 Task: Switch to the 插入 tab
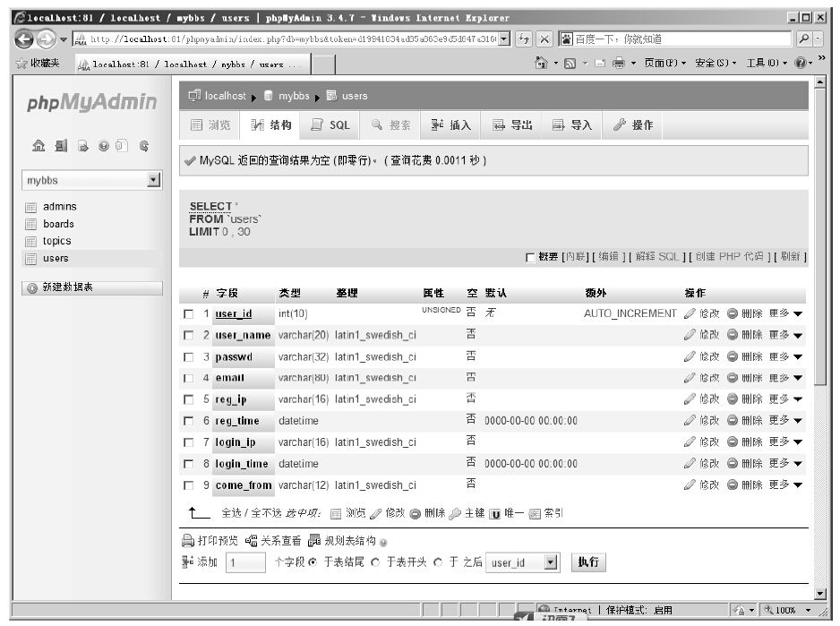pyautogui.click(x=450, y=125)
